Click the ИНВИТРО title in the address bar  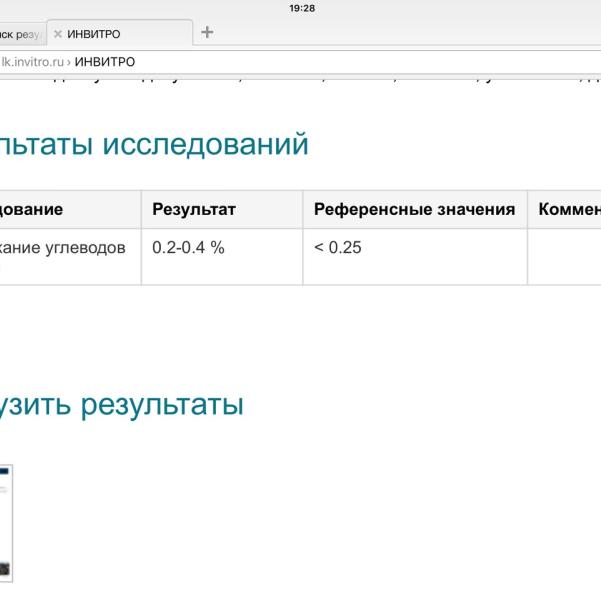[104, 62]
